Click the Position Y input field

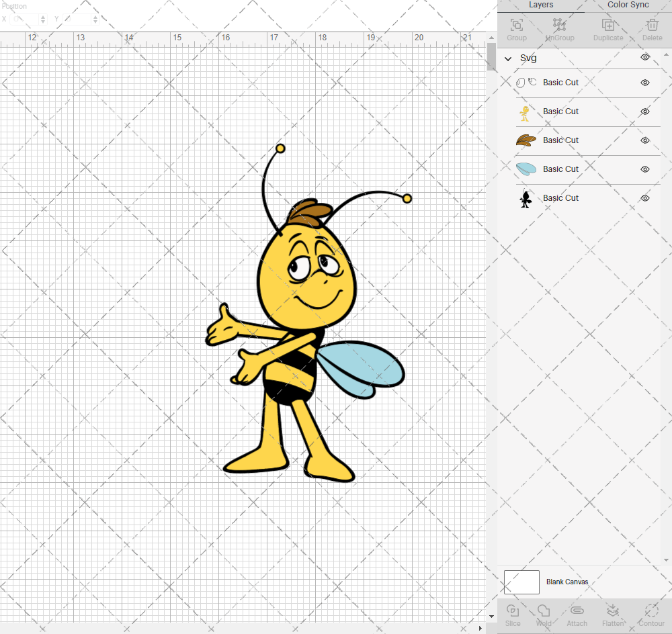[77, 19]
